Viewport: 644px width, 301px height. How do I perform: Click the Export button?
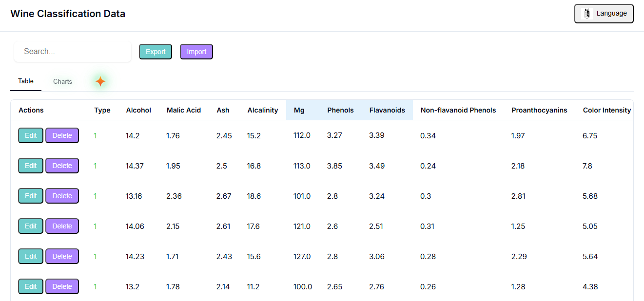[x=156, y=52]
